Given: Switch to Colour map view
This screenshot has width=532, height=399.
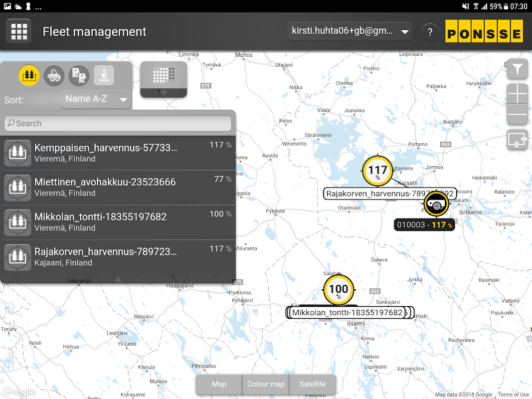Looking at the screenshot, I should [266, 384].
